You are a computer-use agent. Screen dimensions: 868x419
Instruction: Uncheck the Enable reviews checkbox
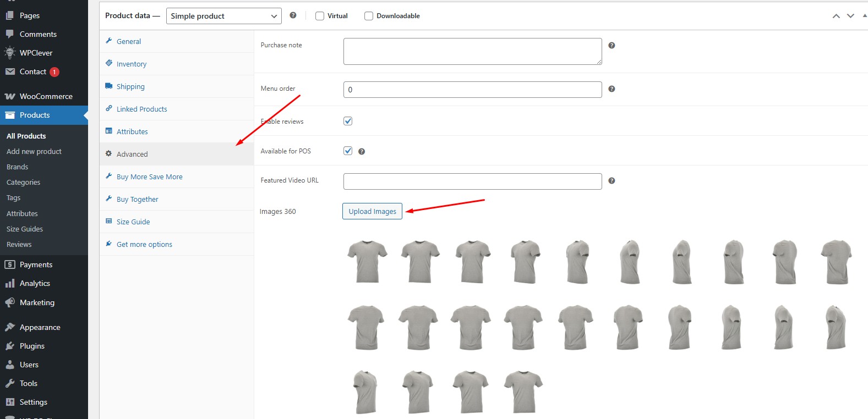tap(348, 121)
